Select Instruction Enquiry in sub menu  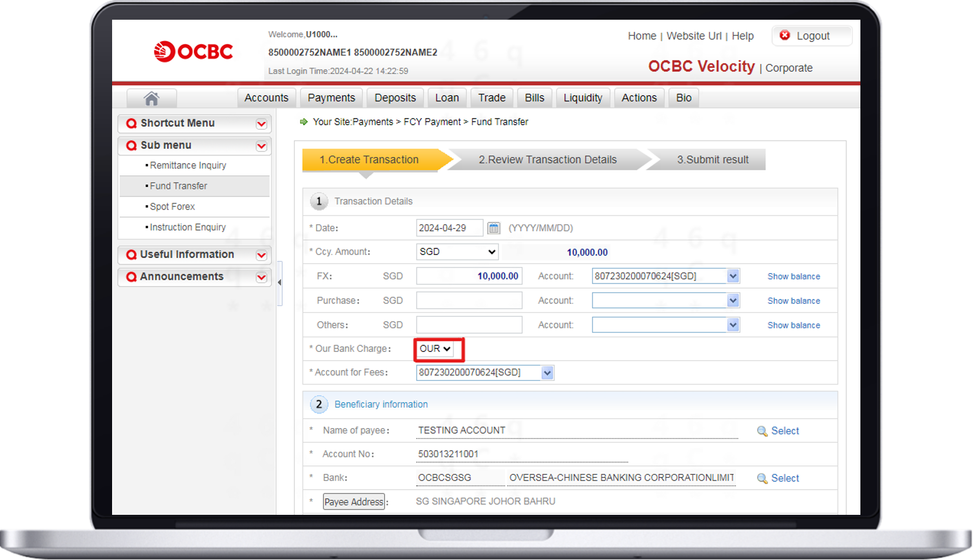(188, 227)
